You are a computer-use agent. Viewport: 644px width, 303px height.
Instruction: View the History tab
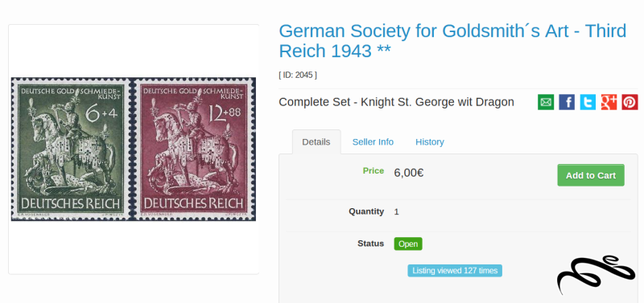coord(430,142)
